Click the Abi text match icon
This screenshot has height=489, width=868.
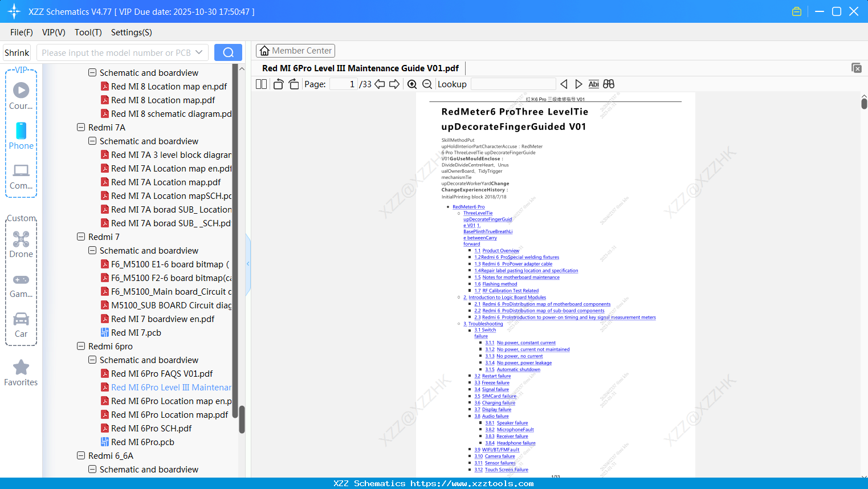click(x=594, y=84)
